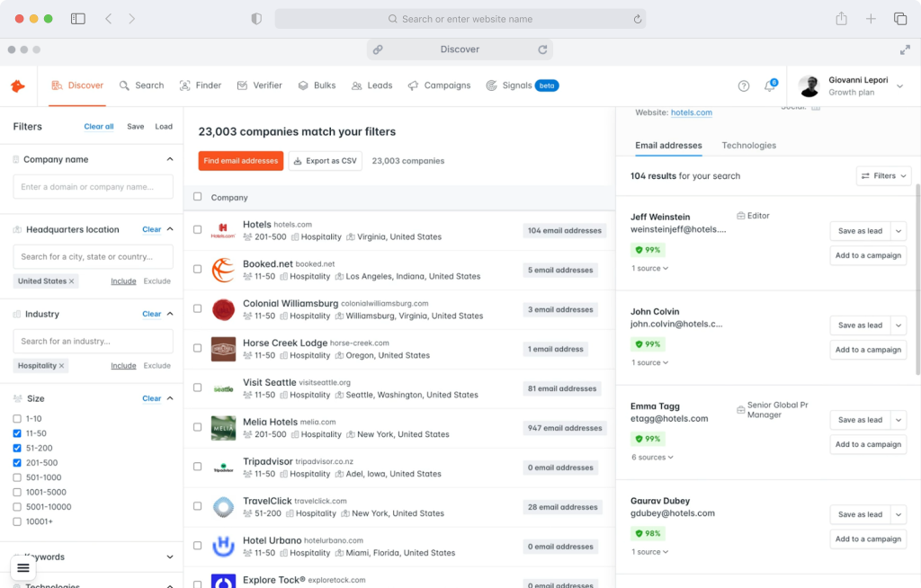Click the Tripadvisor logo
Image resolution: width=921 pixels, height=588 pixels.
coord(223,468)
